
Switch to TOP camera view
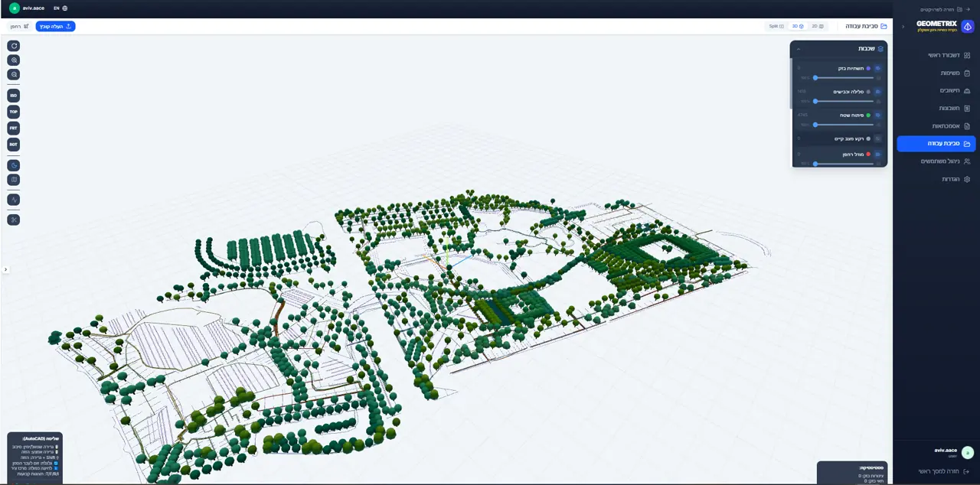coord(14,112)
